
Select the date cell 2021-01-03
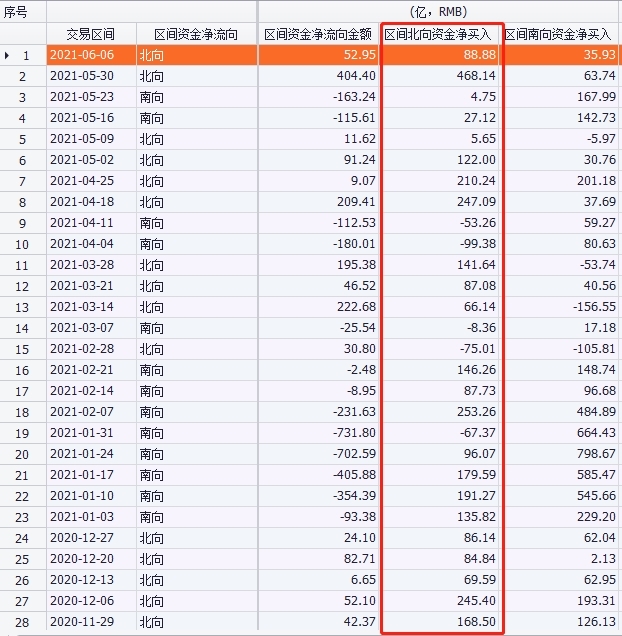tap(91, 517)
